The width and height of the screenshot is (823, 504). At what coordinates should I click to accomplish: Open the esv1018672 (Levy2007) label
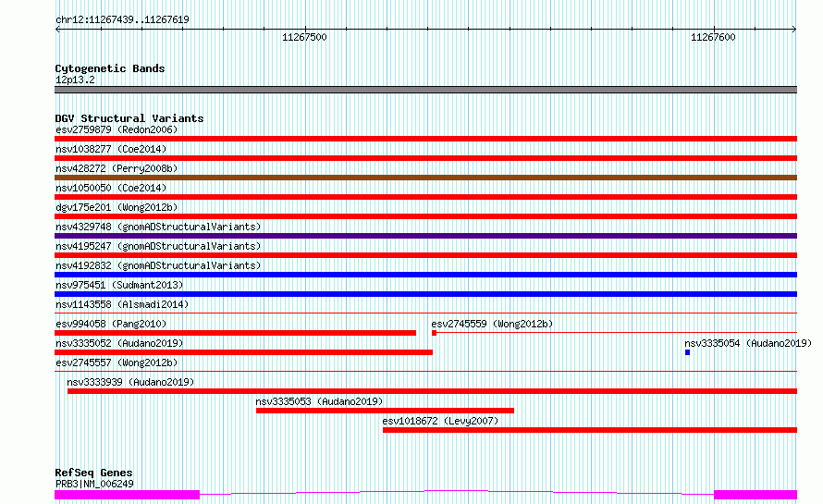440,421
